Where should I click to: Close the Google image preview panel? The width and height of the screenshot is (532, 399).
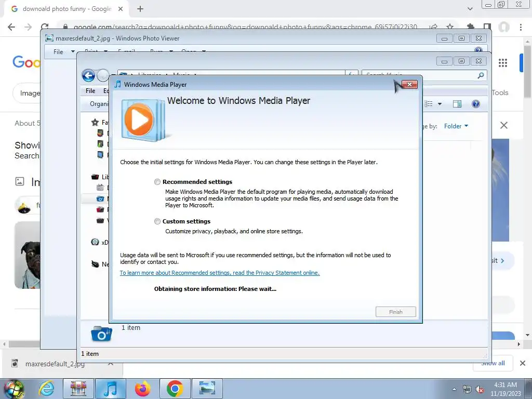click(504, 126)
